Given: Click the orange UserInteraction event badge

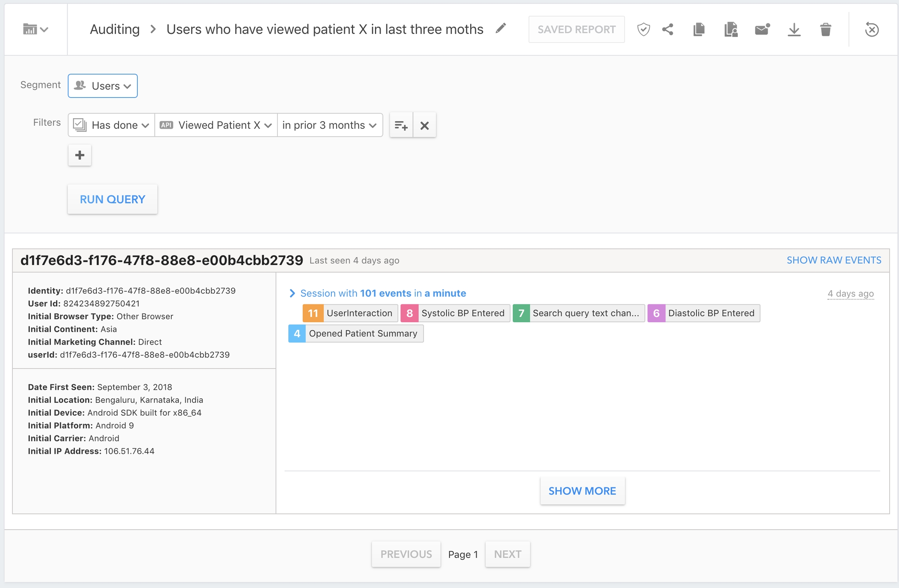Looking at the screenshot, I should [350, 313].
